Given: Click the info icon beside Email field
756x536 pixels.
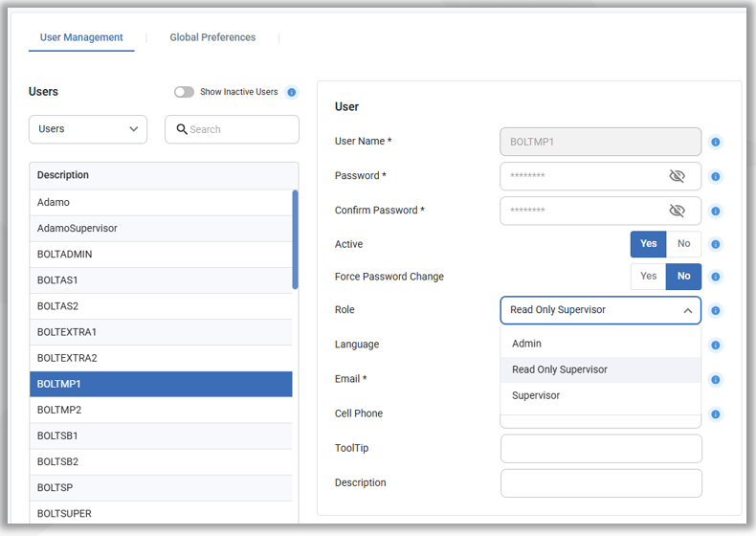Looking at the screenshot, I should [x=716, y=380].
